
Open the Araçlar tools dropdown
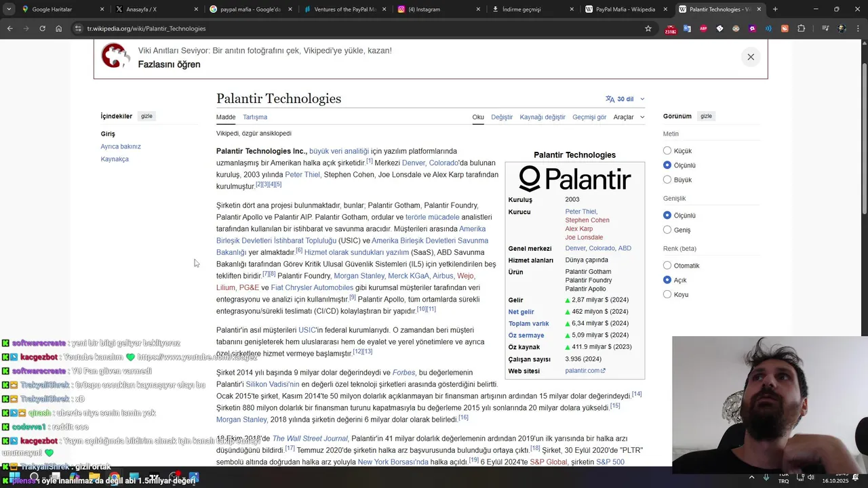pos(629,117)
